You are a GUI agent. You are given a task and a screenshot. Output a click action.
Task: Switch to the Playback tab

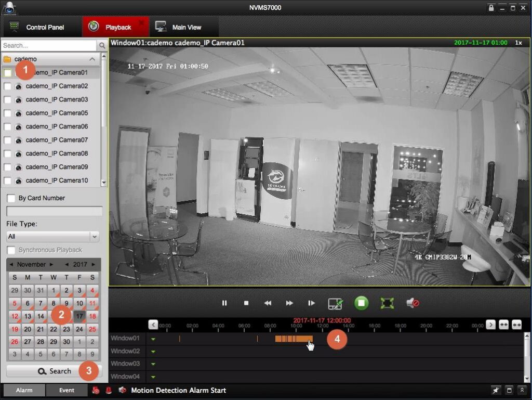(x=115, y=27)
